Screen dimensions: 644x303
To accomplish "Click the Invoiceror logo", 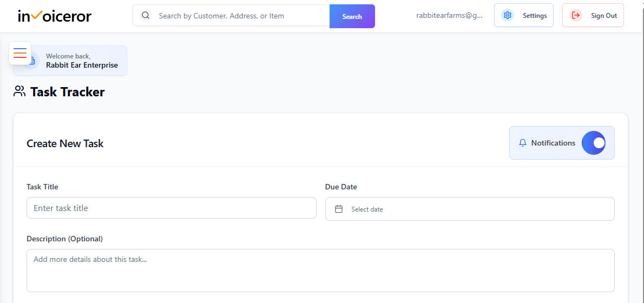I will [x=55, y=16].
